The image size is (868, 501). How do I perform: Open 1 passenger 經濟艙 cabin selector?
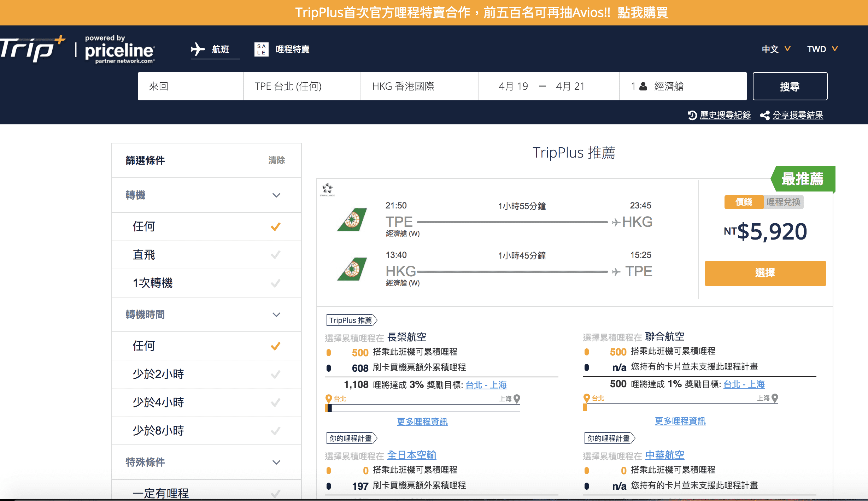(x=683, y=86)
